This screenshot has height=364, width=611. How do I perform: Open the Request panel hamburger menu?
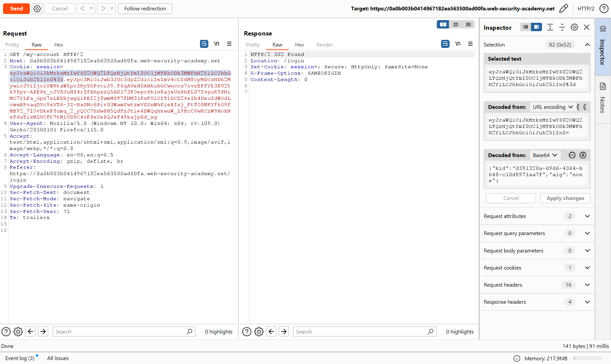(229, 44)
